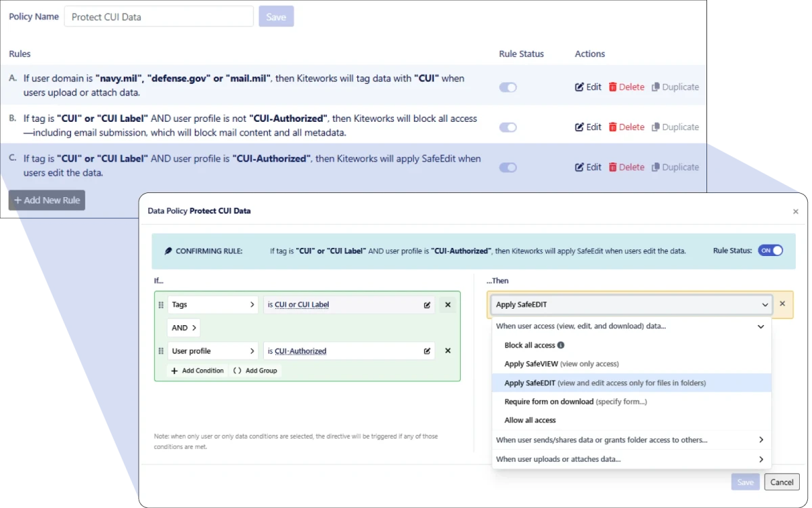Remove the Apply SafeEDIT action with its X

pos(782,304)
